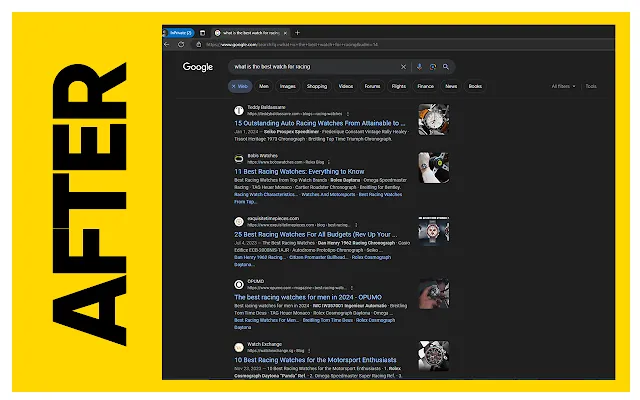
Task: Switch to the Shopping results tab
Action: (317, 86)
